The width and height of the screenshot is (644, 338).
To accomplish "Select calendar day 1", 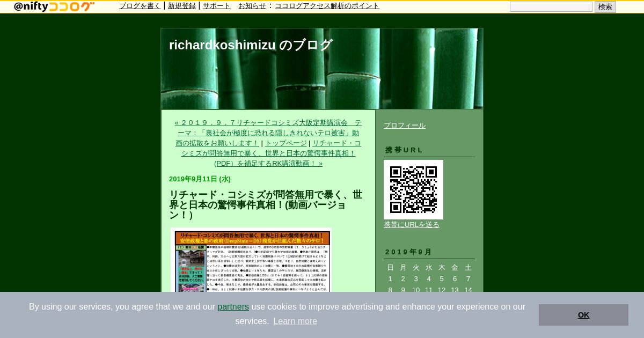I will pyautogui.click(x=390, y=279).
